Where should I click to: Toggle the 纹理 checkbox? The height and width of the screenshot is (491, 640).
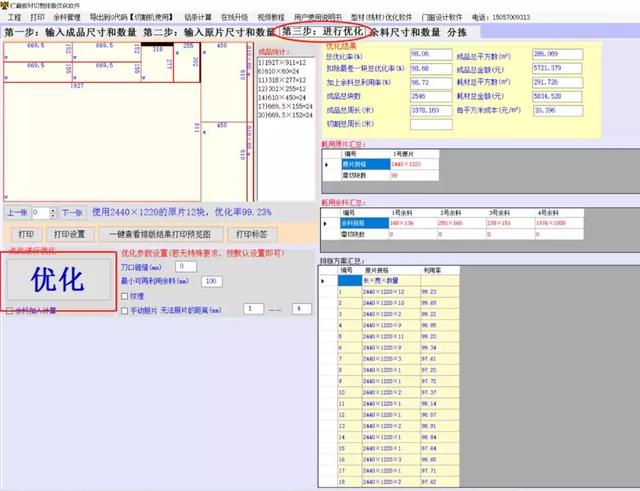(125, 296)
